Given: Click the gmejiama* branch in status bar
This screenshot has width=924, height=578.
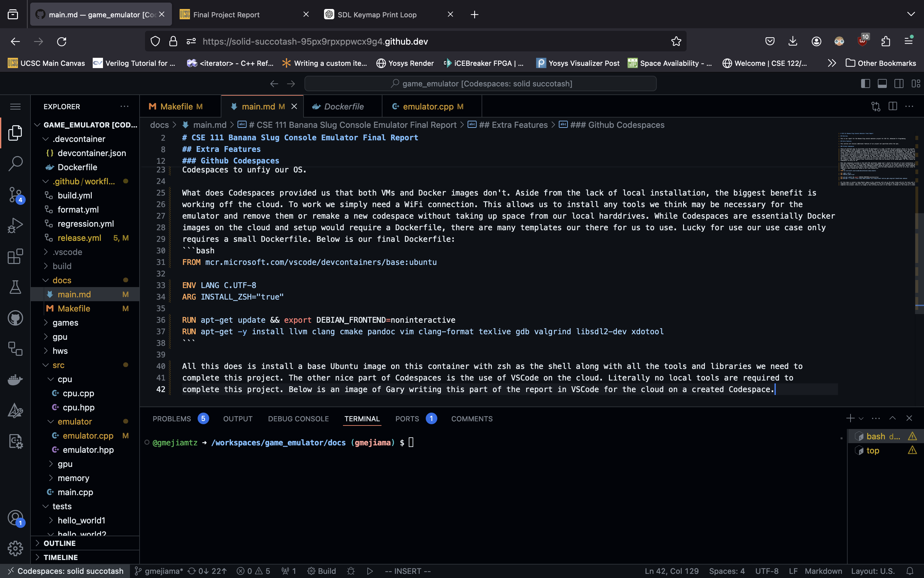Looking at the screenshot, I should (159, 571).
